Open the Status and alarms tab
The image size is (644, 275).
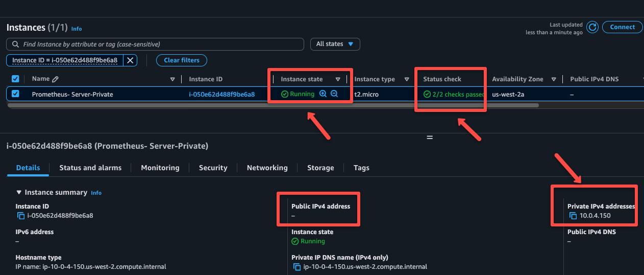90,168
